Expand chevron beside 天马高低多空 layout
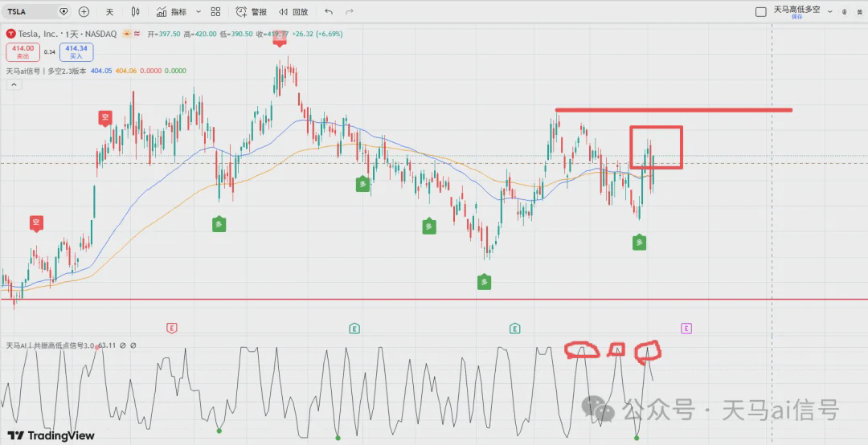Image resolution: width=868 pixels, height=445 pixels. coord(829,11)
